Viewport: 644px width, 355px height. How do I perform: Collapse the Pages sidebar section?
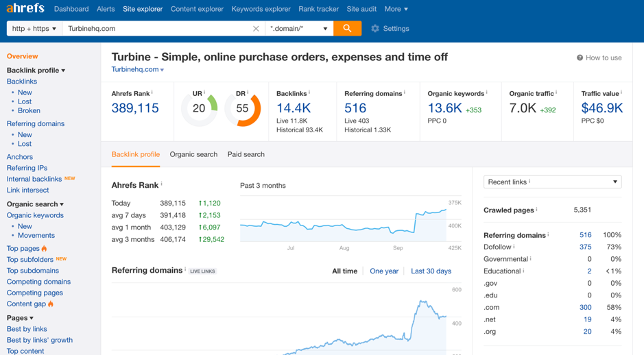coord(20,318)
